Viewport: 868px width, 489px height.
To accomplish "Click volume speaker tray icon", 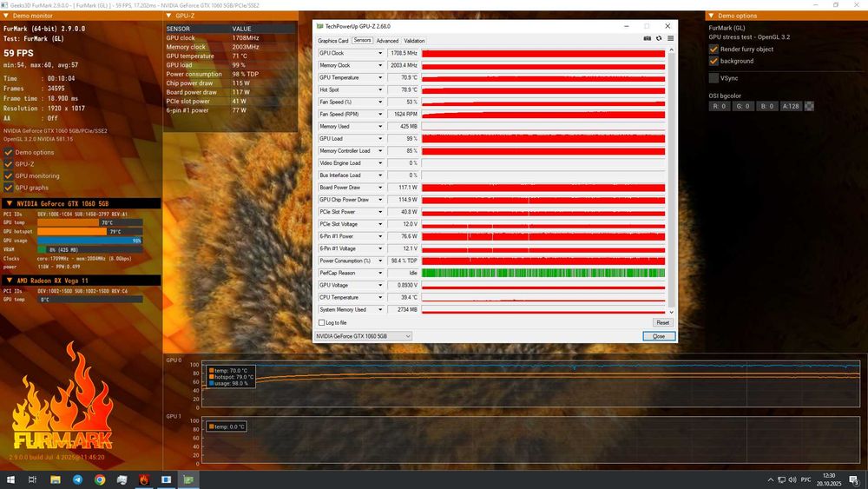I will pyautogui.click(x=792, y=479).
